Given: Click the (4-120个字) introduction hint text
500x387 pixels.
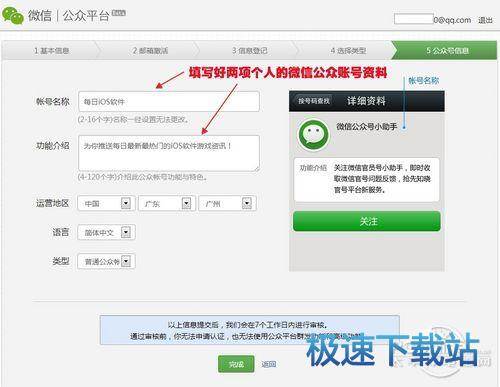Looking at the screenshot, I should coord(142,177).
